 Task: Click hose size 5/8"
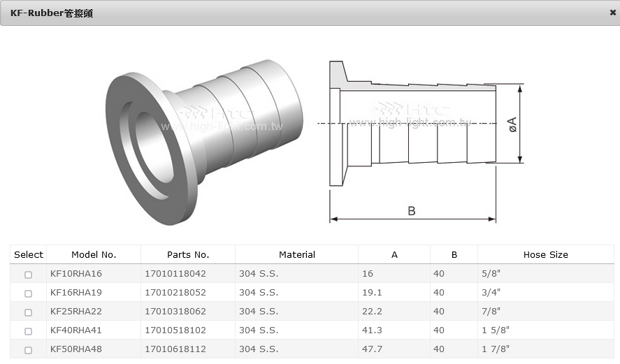click(491, 273)
